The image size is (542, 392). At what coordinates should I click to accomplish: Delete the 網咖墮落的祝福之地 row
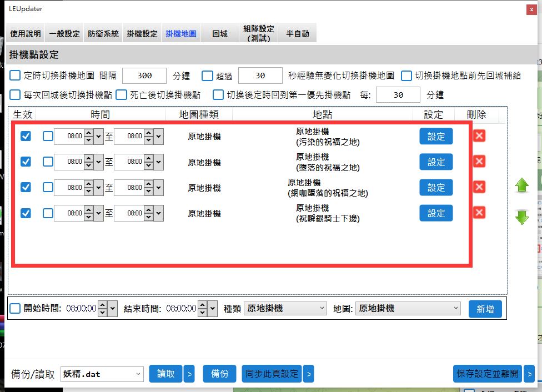pos(479,187)
